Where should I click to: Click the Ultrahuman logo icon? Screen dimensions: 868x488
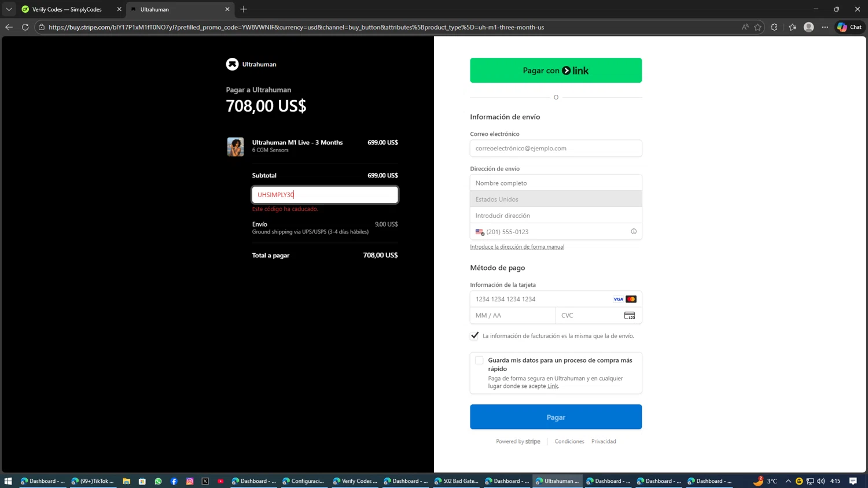point(232,64)
